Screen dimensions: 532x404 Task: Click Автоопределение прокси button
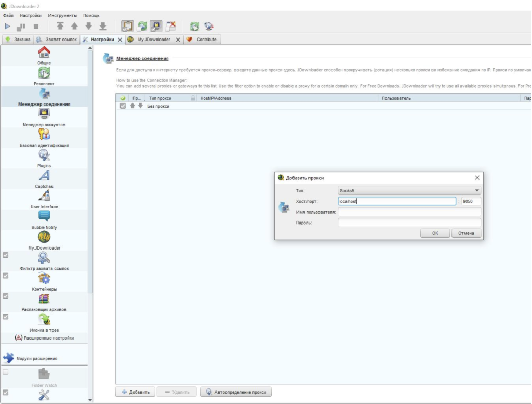(236, 392)
